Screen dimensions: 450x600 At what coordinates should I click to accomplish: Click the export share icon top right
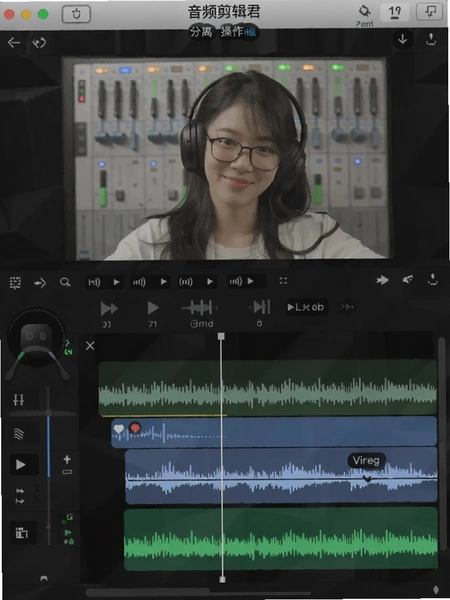tap(431, 39)
